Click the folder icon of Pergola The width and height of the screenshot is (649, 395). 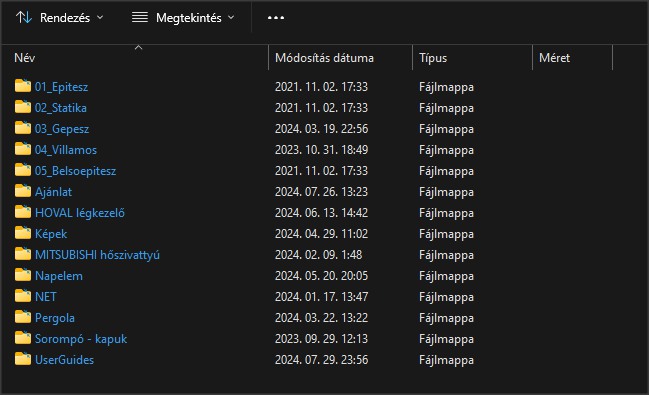pyautogui.click(x=23, y=317)
